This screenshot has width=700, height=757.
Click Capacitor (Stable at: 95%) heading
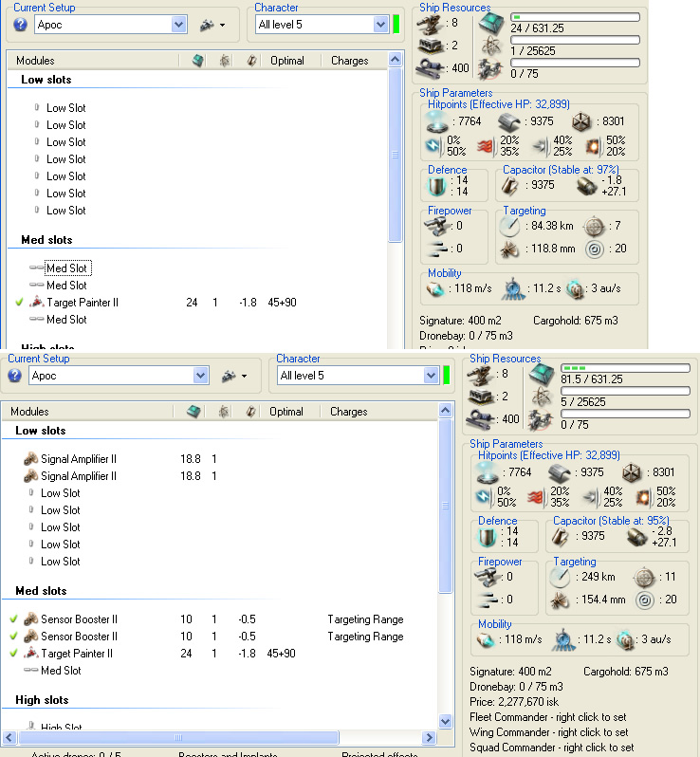(x=611, y=521)
